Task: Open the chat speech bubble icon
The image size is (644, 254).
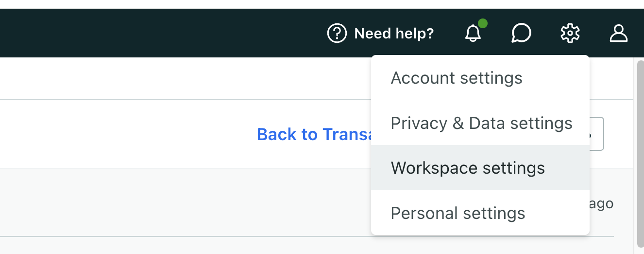Action: (x=521, y=34)
